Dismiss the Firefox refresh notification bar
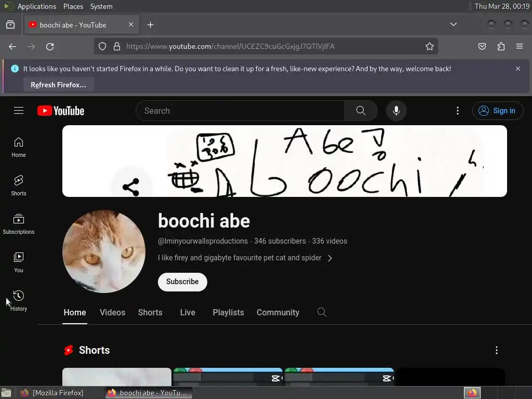Viewport: 532px width, 399px height. coord(518,69)
